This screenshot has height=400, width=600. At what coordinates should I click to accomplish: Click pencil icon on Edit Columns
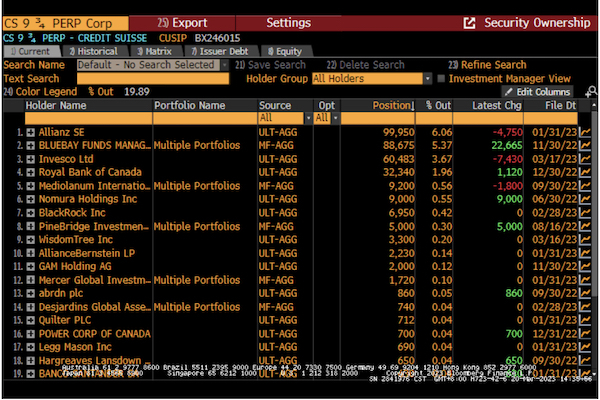pyautogui.click(x=509, y=92)
